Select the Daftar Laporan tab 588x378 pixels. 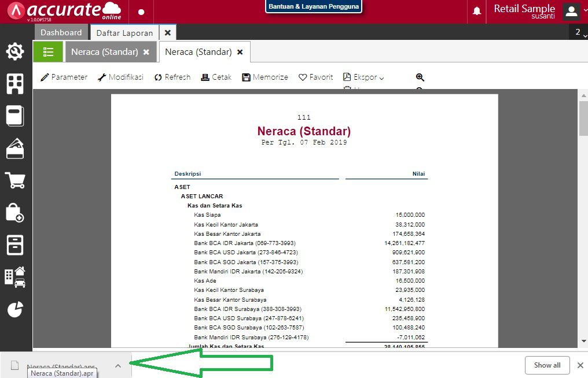pos(124,32)
